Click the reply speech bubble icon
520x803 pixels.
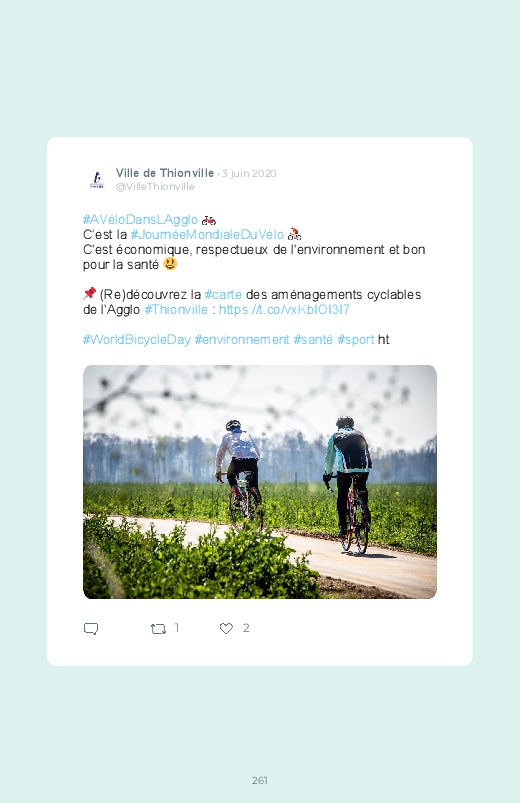(91, 628)
